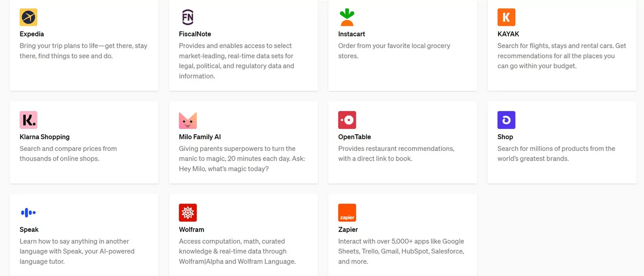Click the Speak language tutor description
This screenshot has width=644, height=276.
click(x=77, y=251)
